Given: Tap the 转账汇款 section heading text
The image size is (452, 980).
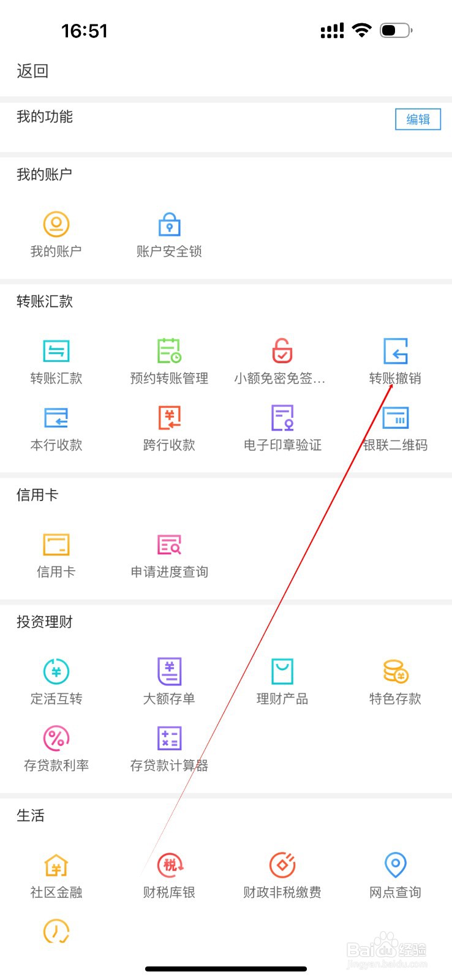Looking at the screenshot, I should point(45,301).
